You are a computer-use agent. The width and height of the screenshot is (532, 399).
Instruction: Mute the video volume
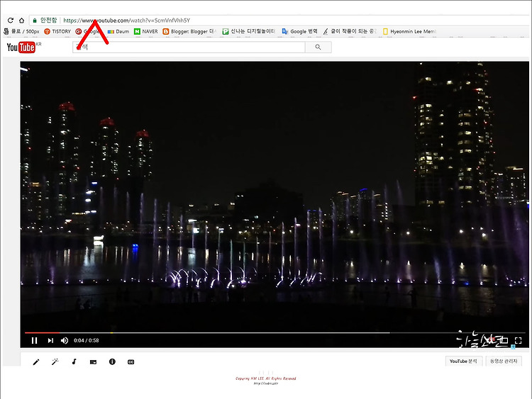pos(65,340)
